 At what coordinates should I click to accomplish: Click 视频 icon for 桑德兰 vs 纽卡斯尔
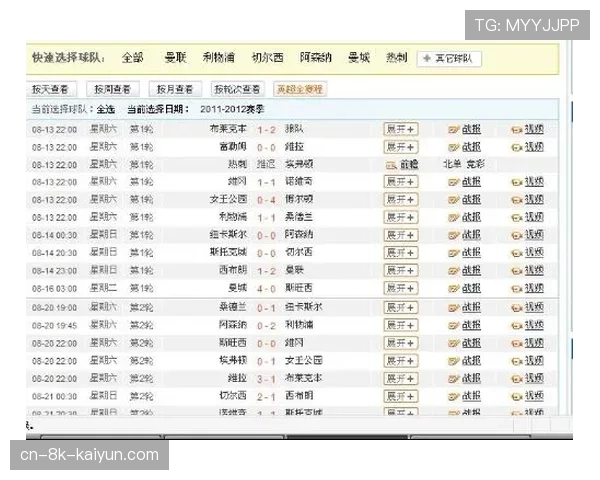[x=517, y=308]
